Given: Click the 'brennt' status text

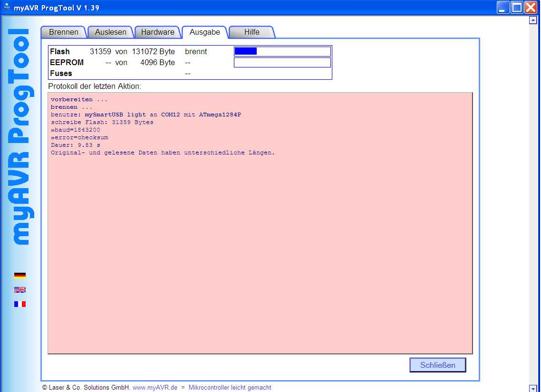Looking at the screenshot, I should tap(196, 51).
